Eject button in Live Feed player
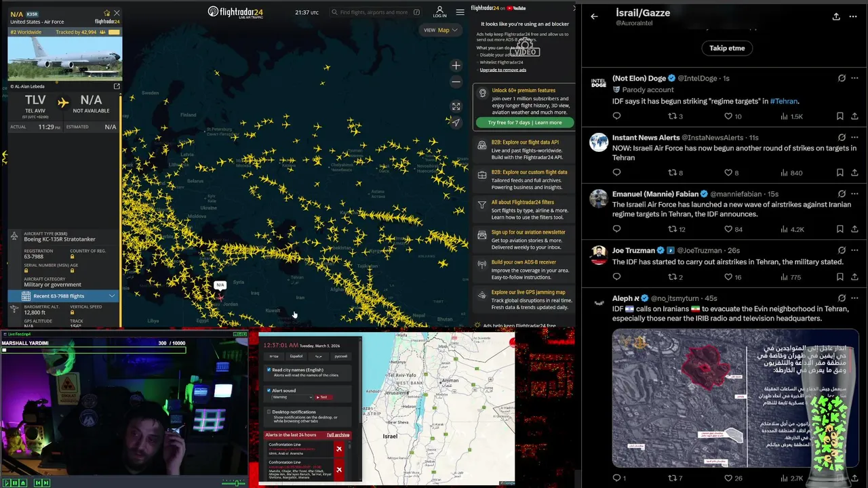This screenshot has width=868, height=488. 23,483
